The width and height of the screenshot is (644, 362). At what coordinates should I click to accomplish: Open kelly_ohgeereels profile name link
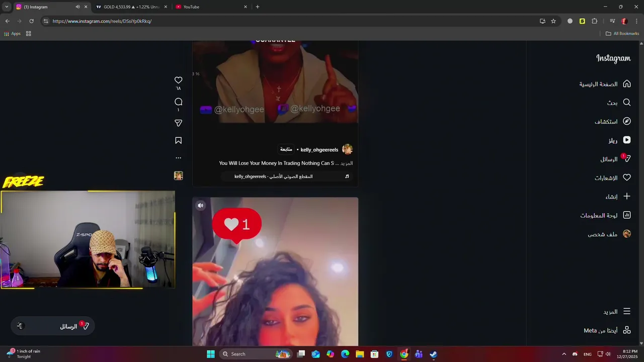pos(319,150)
